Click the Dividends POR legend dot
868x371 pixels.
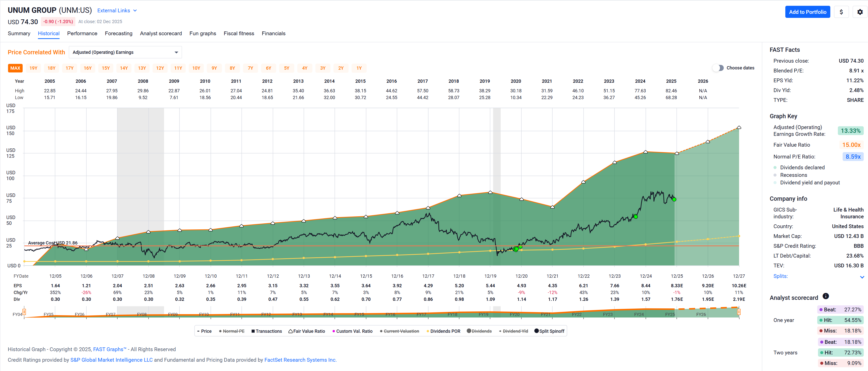tap(428, 331)
